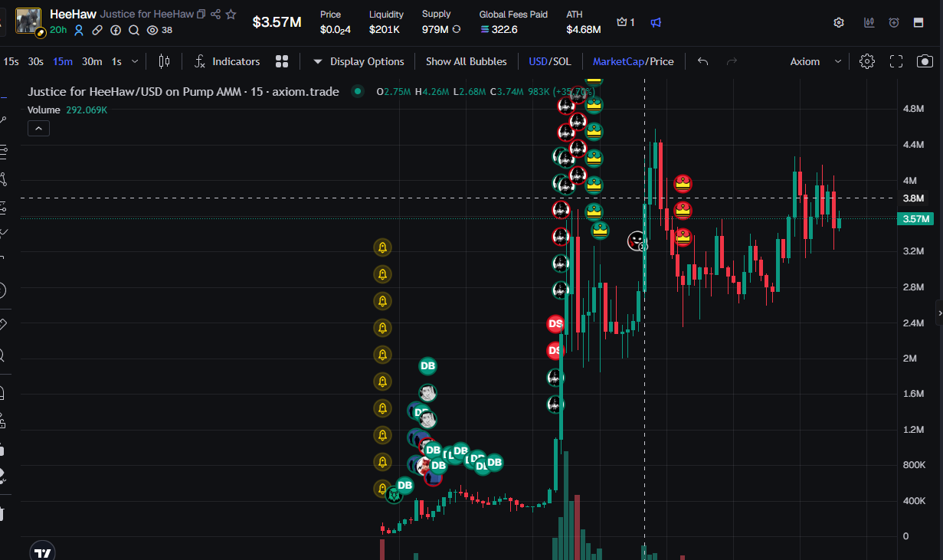Copy the Justice for HeeHaw token address
The height and width of the screenshot is (560, 943).
pos(201,14)
